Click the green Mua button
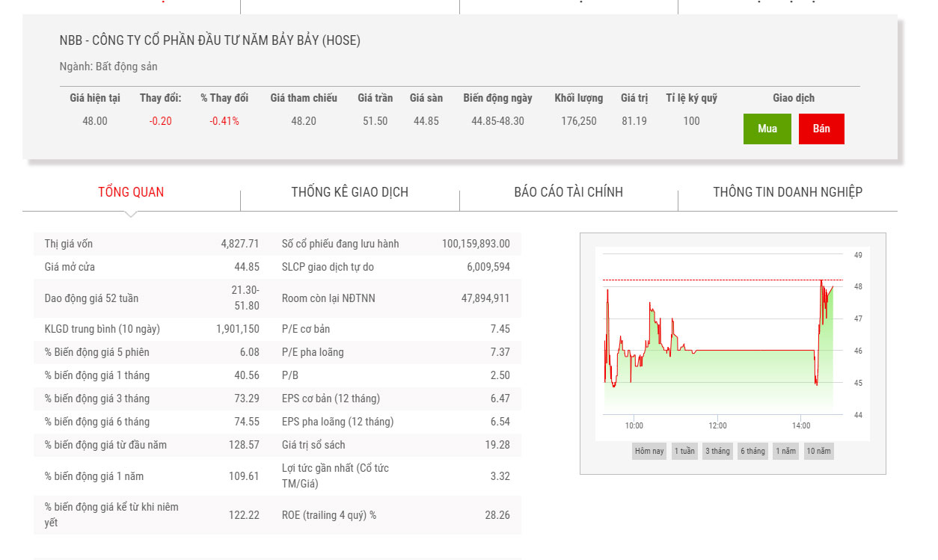The width and height of the screenshot is (938, 560). [767, 129]
